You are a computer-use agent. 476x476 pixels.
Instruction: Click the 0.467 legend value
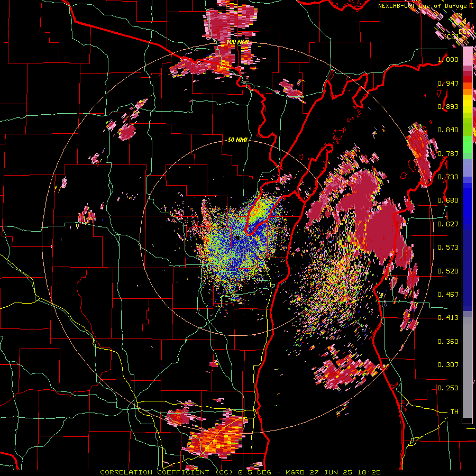(448, 295)
